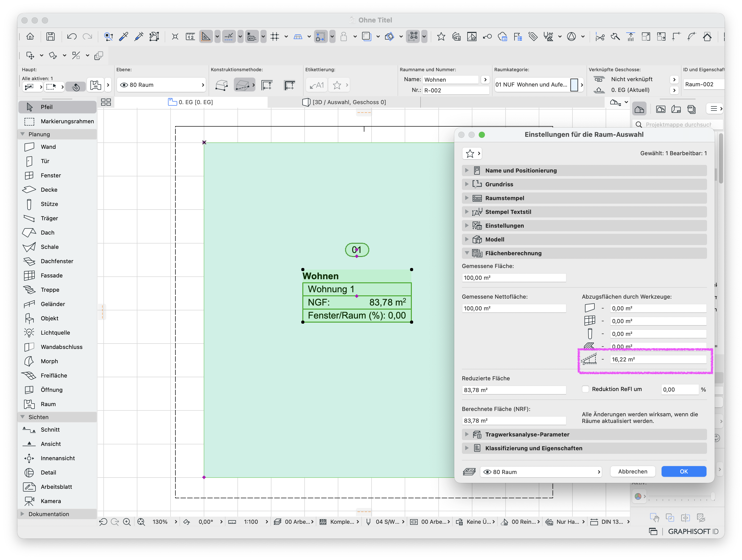This screenshot has width=742, height=560.
Task: Click the Undo arrow in toolbar
Action: click(71, 36)
